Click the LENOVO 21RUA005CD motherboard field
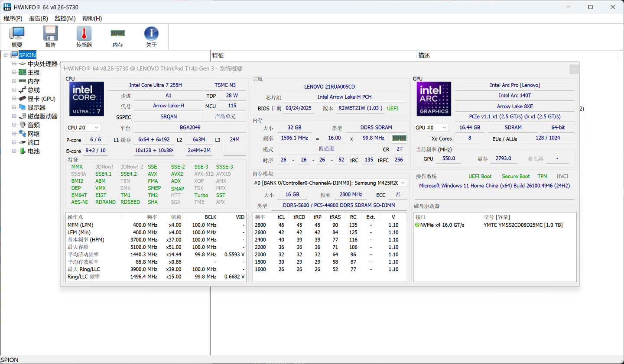 tap(329, 87)
